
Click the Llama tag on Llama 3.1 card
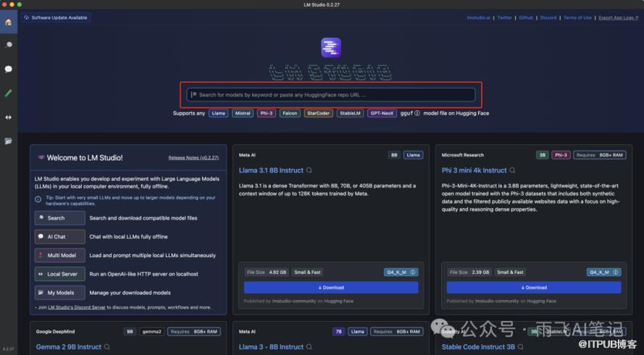coord(413,155)
